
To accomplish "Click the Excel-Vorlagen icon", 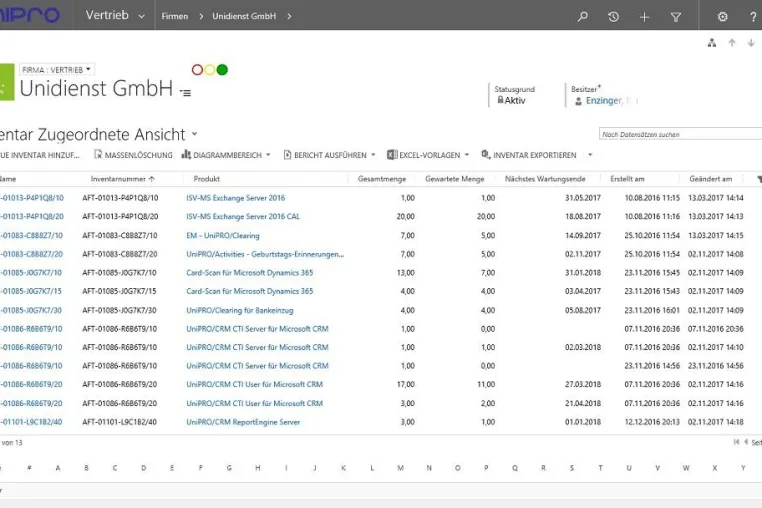I will coord(392,155).
